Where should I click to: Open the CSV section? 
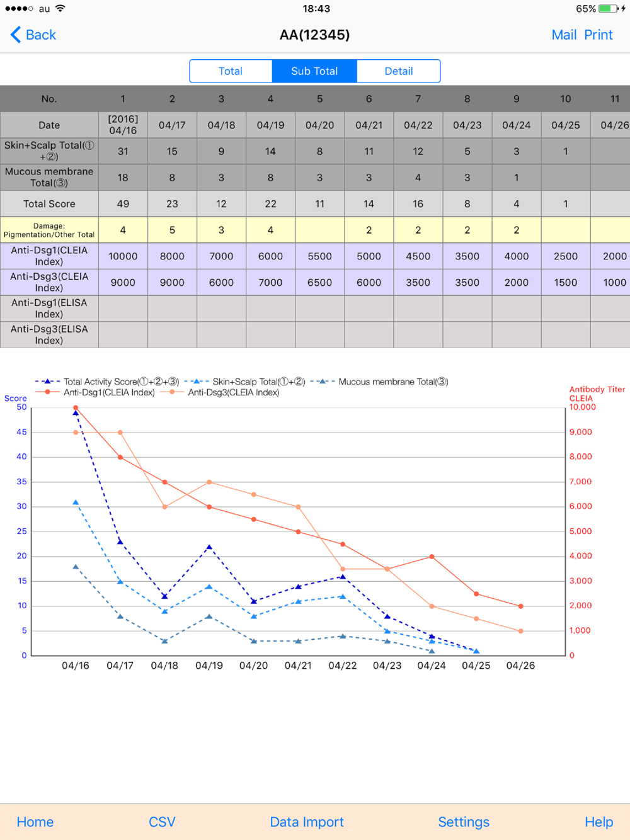(162, 822)
